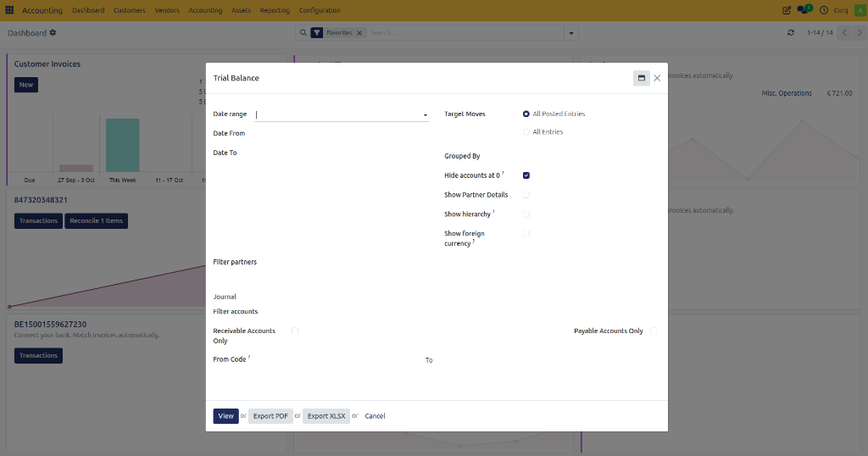Screen dimensions: 868x456
Task: Open the Vendors menu
Action: tap(167, 10)
